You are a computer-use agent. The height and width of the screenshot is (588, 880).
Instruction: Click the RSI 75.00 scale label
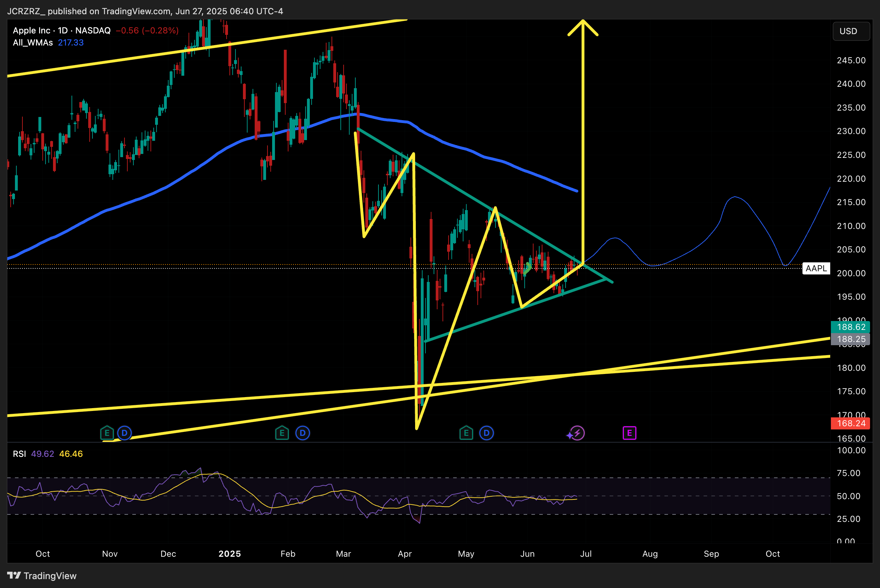pyautogui.click(x=851, y=473)
